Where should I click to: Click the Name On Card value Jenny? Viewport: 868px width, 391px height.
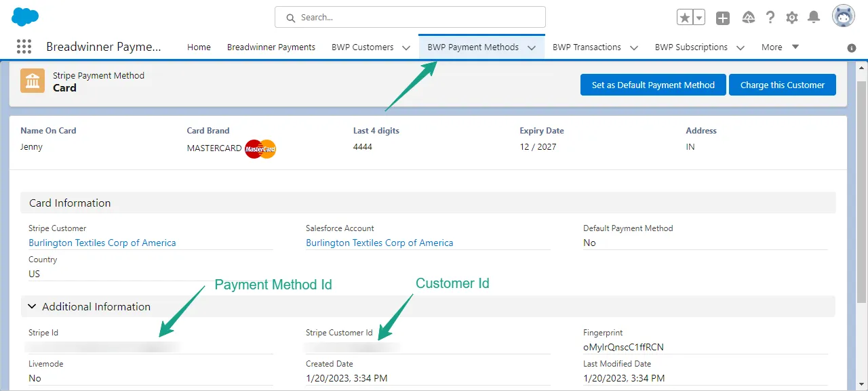tap(31, 146)
